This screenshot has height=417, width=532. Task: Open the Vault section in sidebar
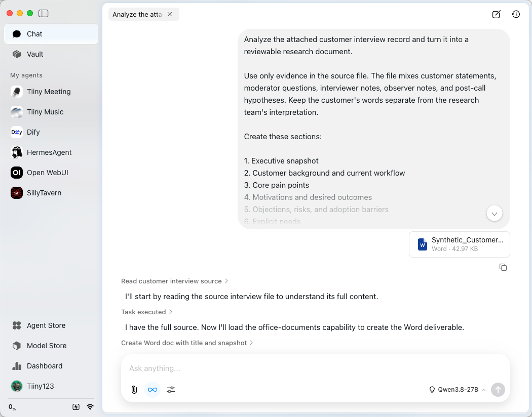pos(51,54)
